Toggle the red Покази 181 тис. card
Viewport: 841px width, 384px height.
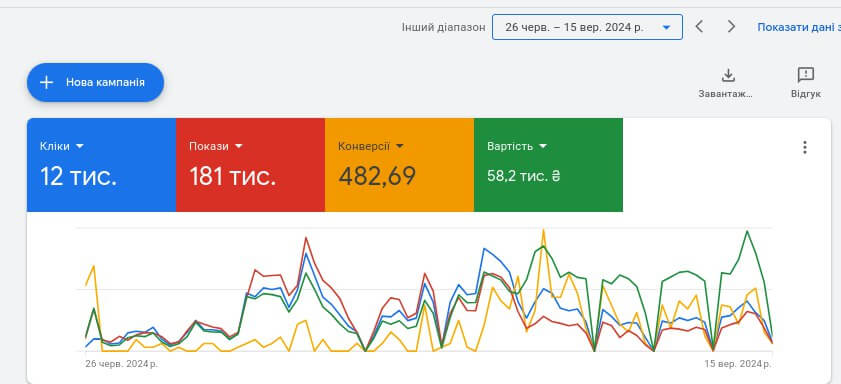(250, 165)
